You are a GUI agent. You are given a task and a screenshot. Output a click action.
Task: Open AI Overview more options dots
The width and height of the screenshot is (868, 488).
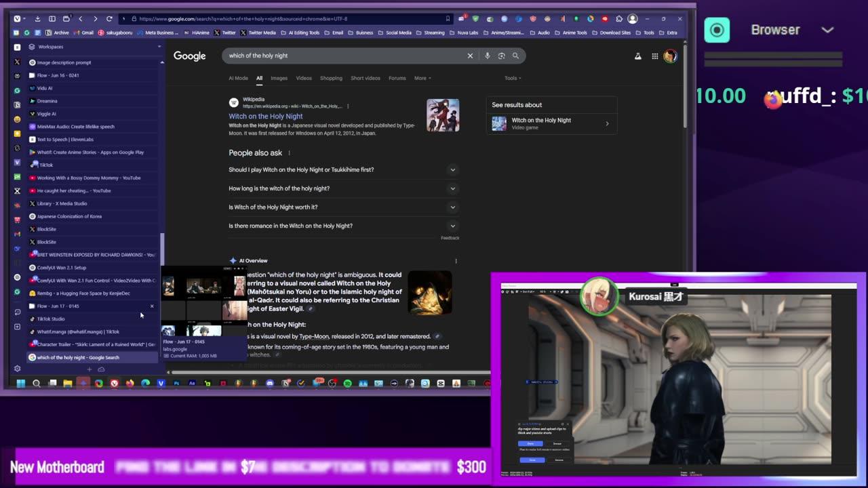coord(456,261)
